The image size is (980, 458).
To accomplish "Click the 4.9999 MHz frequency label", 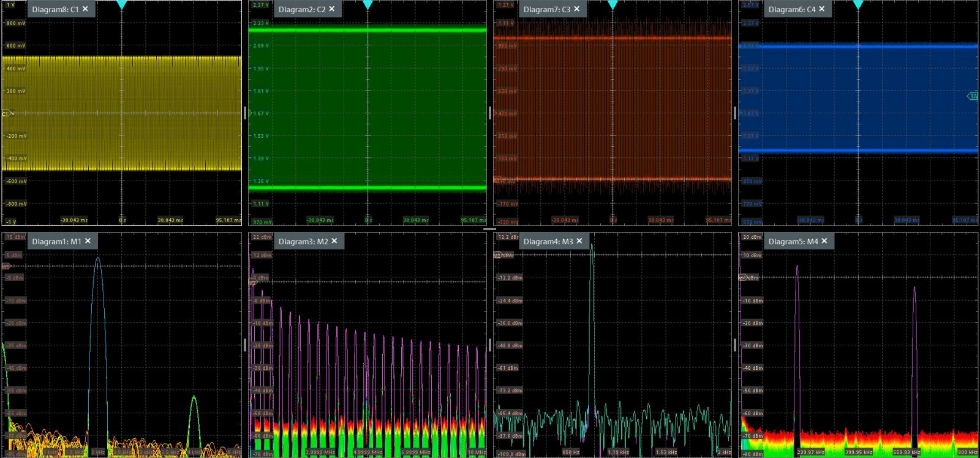I will coord(367,452).
